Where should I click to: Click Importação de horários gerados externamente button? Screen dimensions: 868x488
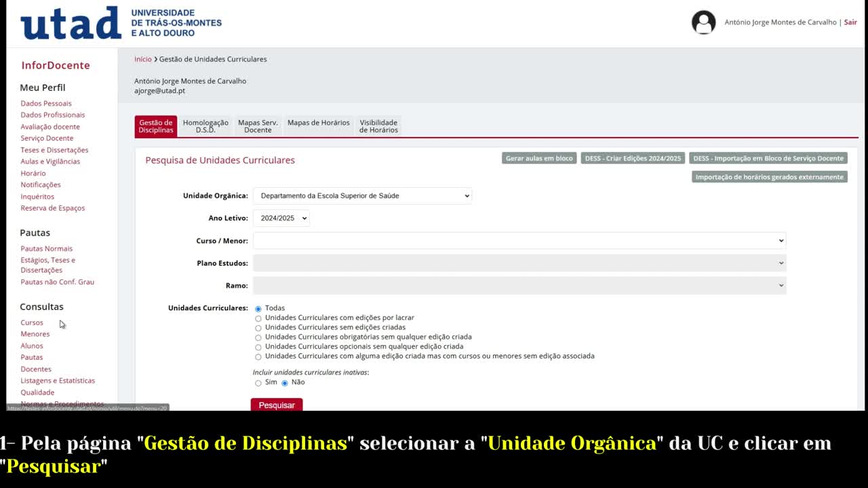(x=770, y=177)
